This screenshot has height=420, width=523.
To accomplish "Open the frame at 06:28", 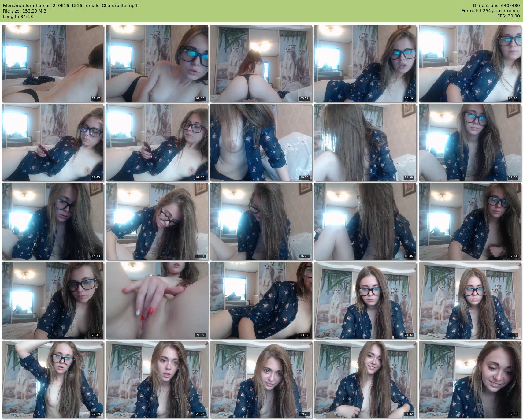I will click(x=469, y=64).
